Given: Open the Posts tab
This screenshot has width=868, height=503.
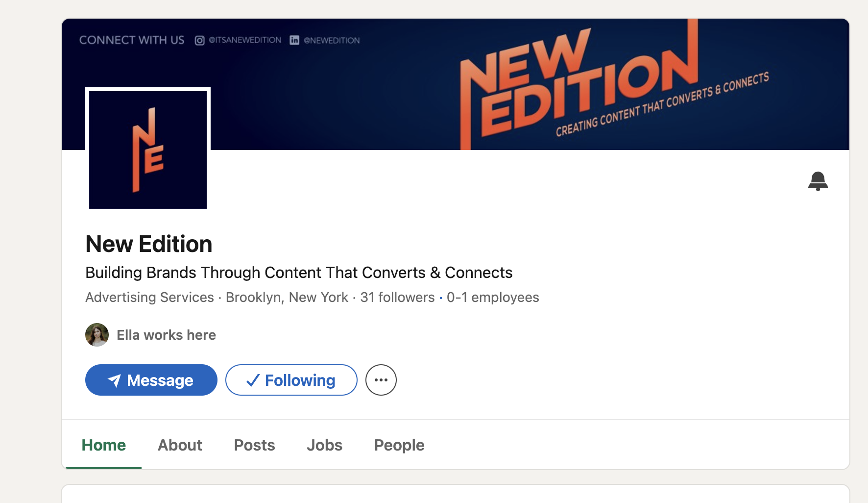Looking at the screenshot, I should (254, 445).
